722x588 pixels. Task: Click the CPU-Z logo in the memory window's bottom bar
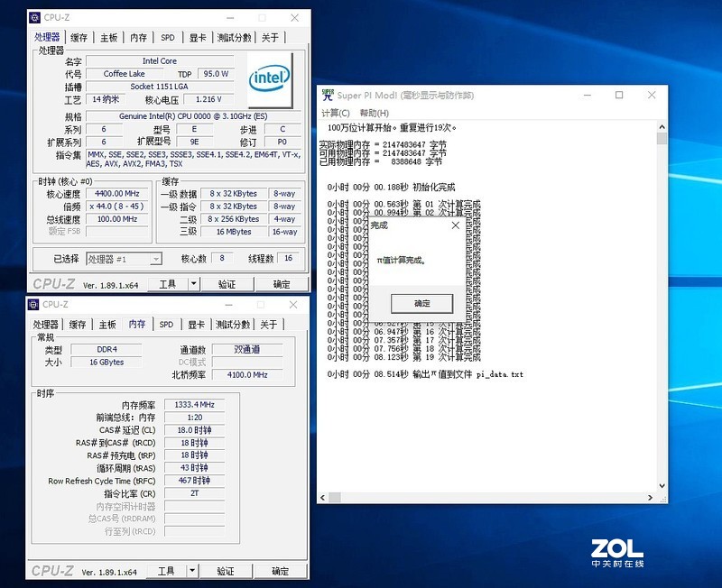pyautogui.click(x=54, y=570)
